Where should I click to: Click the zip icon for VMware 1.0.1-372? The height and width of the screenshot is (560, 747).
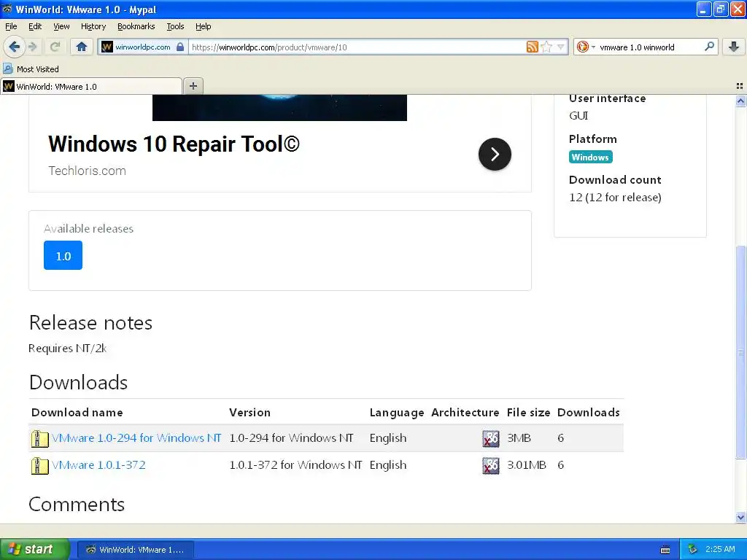39,466
